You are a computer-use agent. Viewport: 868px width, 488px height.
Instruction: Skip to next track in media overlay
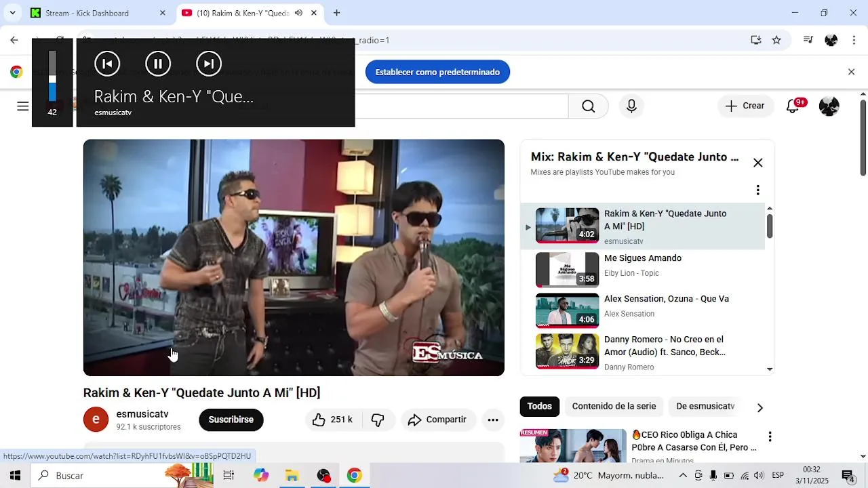(x=209, y=64)
